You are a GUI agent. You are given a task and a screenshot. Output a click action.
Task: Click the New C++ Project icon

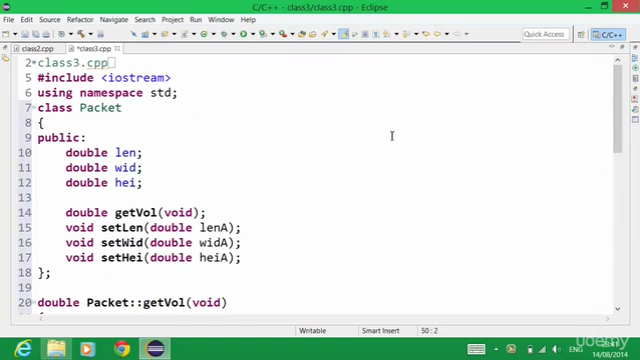pos(145,34)
